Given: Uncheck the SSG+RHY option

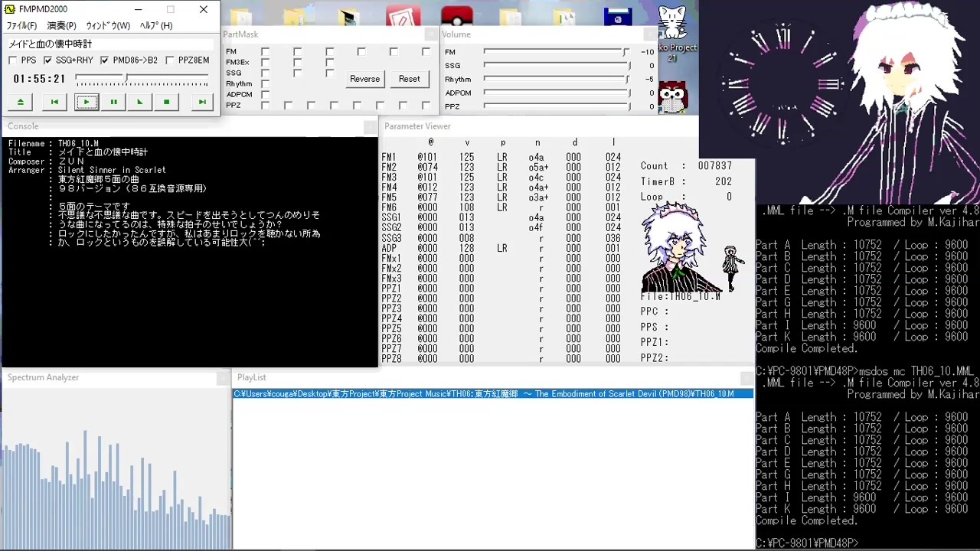Looking at the screenshot, I should point(47,60).
